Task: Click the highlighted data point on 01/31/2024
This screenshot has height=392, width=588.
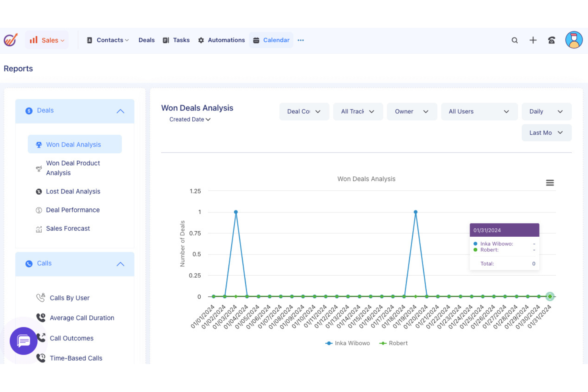Action: (550, 296)
